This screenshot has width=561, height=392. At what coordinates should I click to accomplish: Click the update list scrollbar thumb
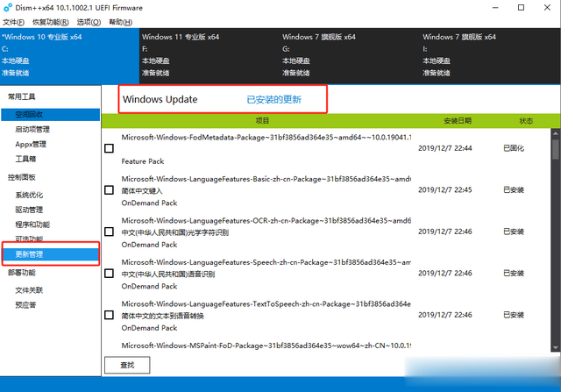click(555, 149)
